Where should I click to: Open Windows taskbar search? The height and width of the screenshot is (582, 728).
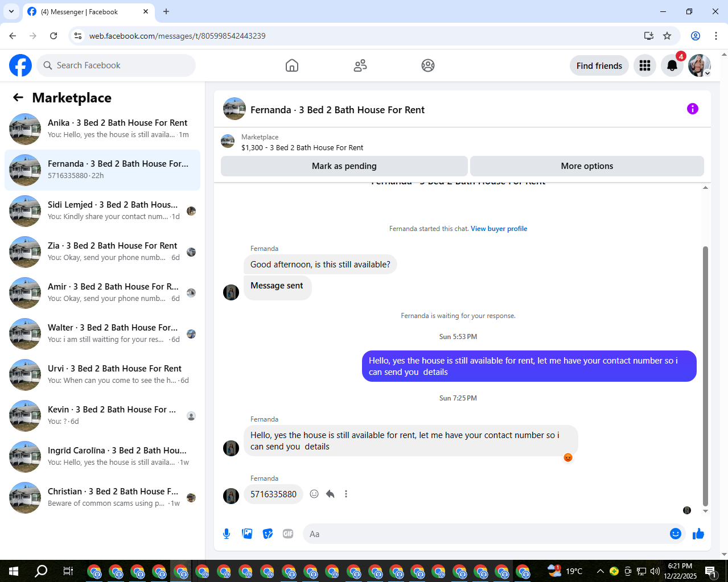[x=41, y=571]
